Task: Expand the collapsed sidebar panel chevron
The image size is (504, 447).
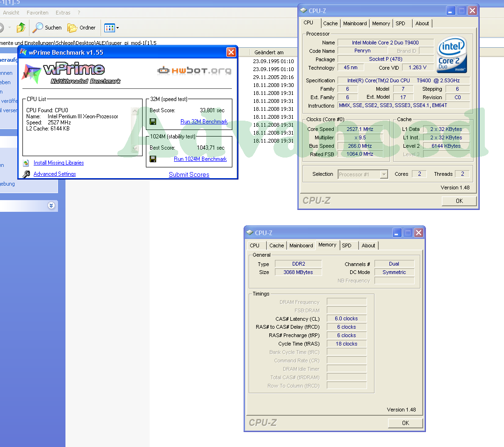Action: [51, 206]
